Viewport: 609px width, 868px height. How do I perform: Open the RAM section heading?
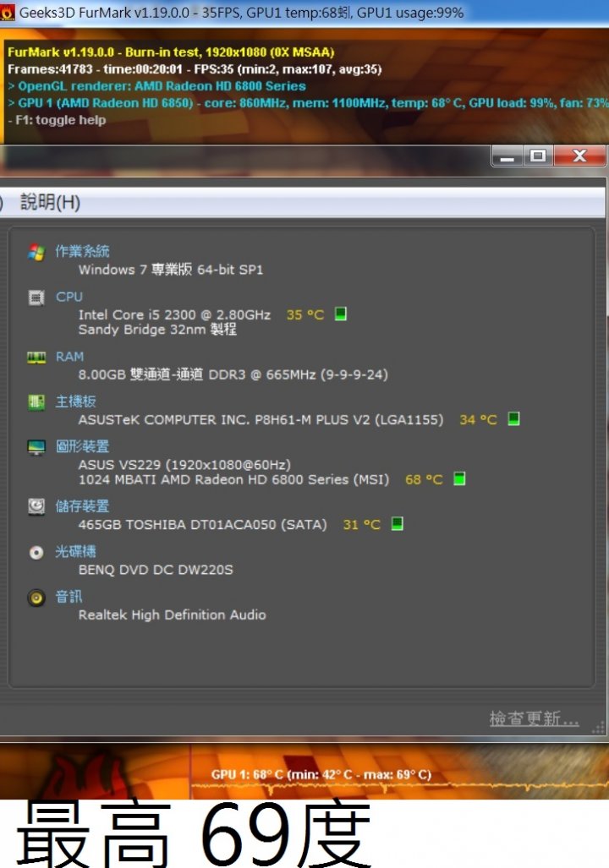tap(70, 357)
